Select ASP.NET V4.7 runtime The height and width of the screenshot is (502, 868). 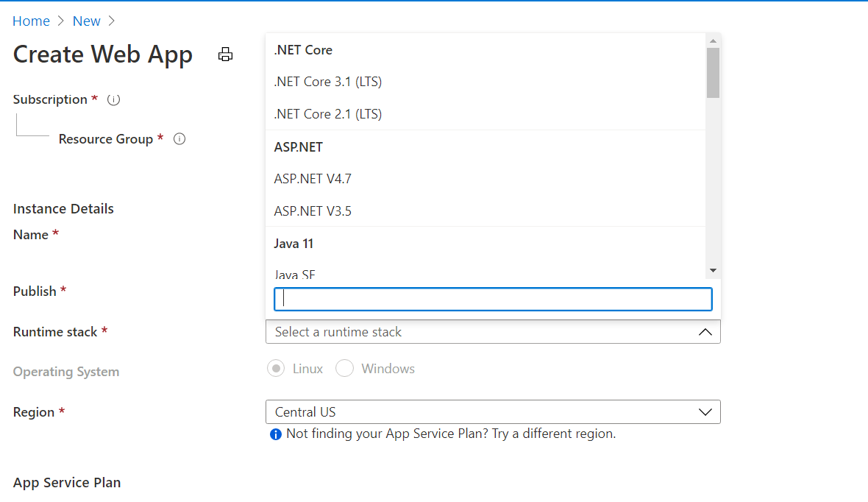(x=313, y=179)
